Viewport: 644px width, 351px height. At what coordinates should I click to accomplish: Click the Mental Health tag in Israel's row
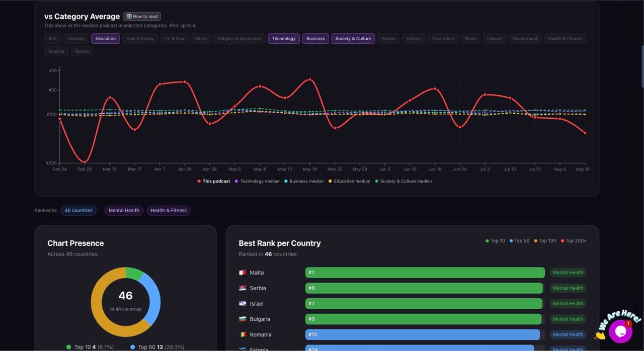[x=568, y=304]
